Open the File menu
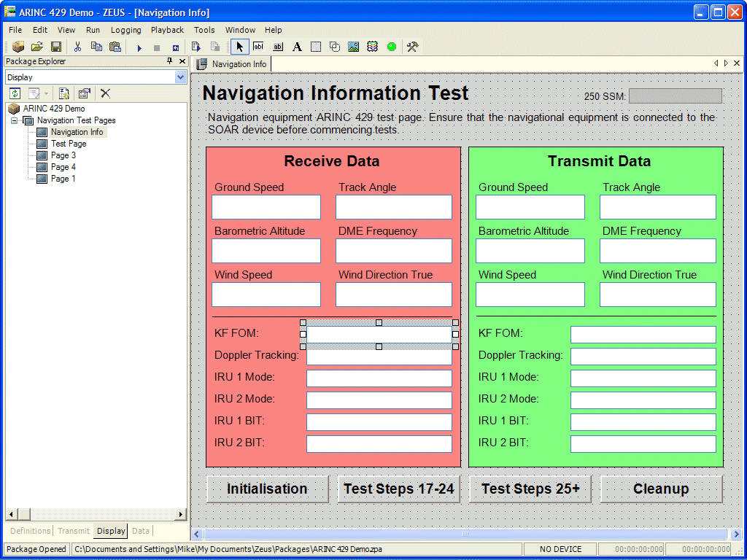Viewport: 747px width, 560px height. pos(15,29)
